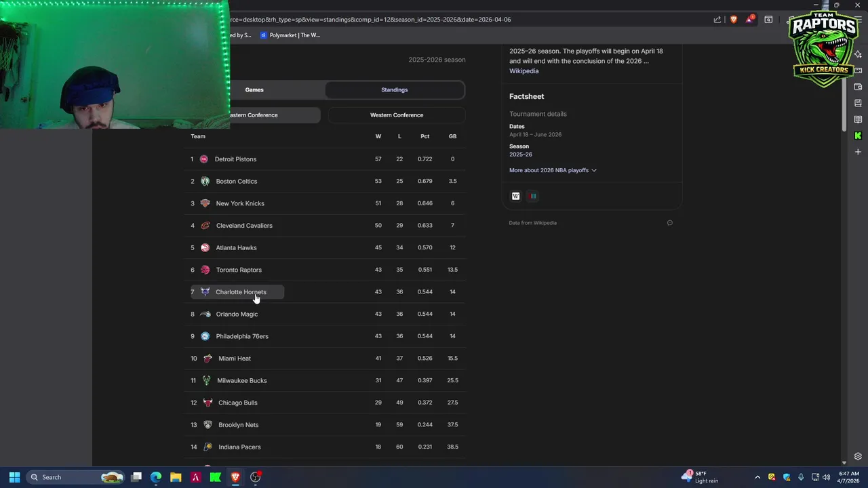
Task: Click the feedback icon near Data from Wikipedia
Action: click(669, 223)
